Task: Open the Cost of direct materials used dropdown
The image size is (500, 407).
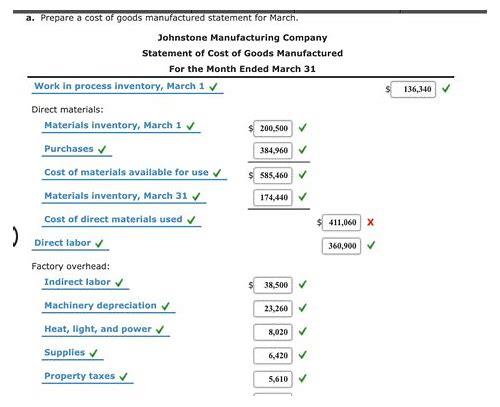Action: tap(121, 220)
